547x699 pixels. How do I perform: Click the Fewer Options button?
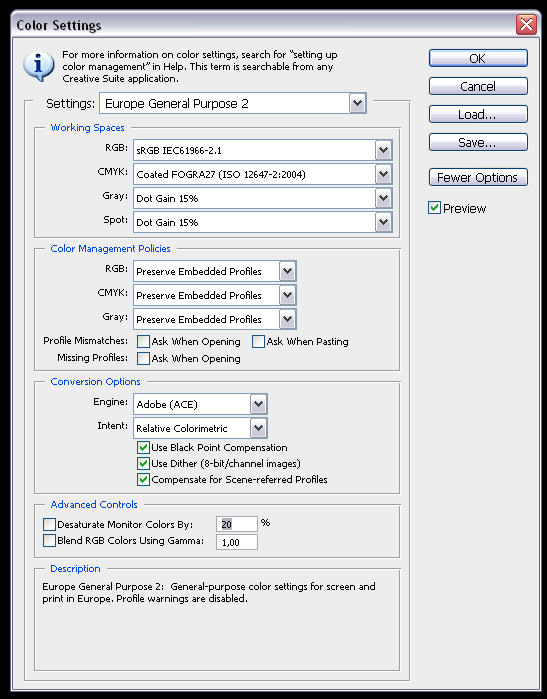478,177
